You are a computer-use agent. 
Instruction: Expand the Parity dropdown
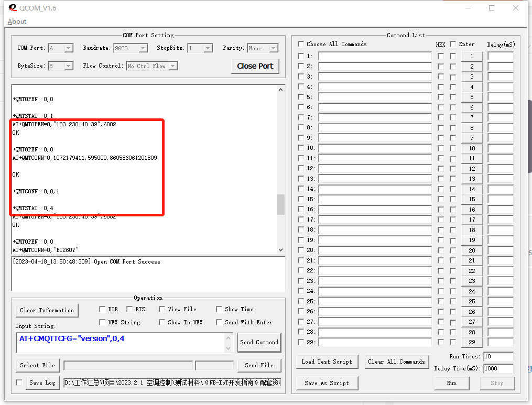pyautogui.click(x=274, y=48)
